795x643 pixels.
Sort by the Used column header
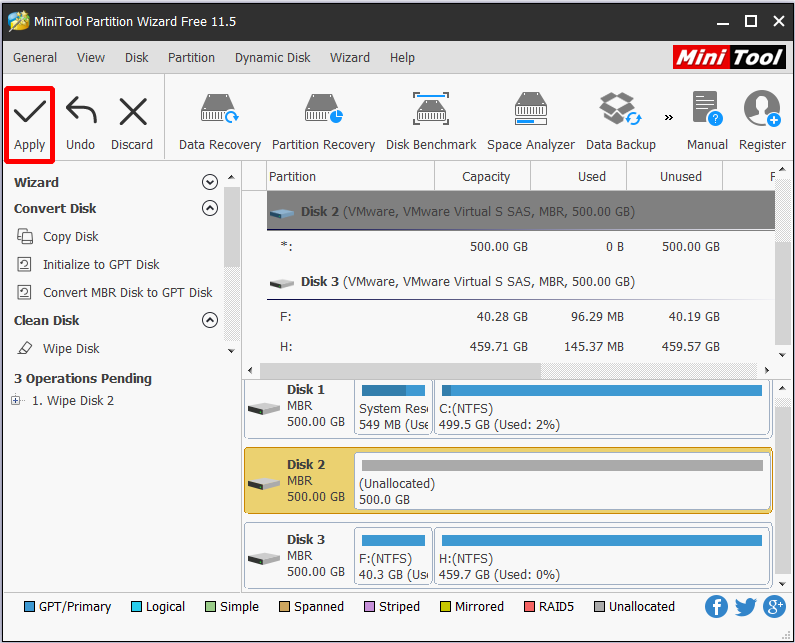[x=579, y=176]
